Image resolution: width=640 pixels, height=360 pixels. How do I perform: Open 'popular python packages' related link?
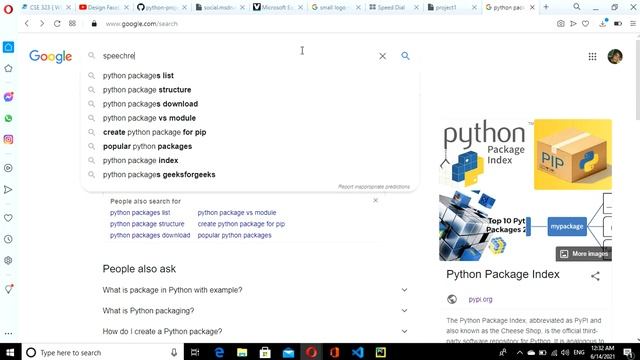(x=234, y=236)
